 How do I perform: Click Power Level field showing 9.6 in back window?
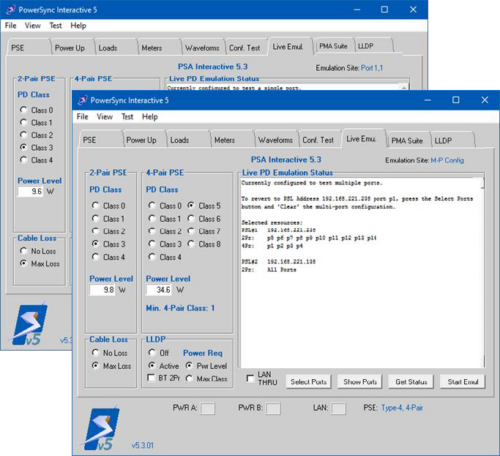[x=30, y=191]
